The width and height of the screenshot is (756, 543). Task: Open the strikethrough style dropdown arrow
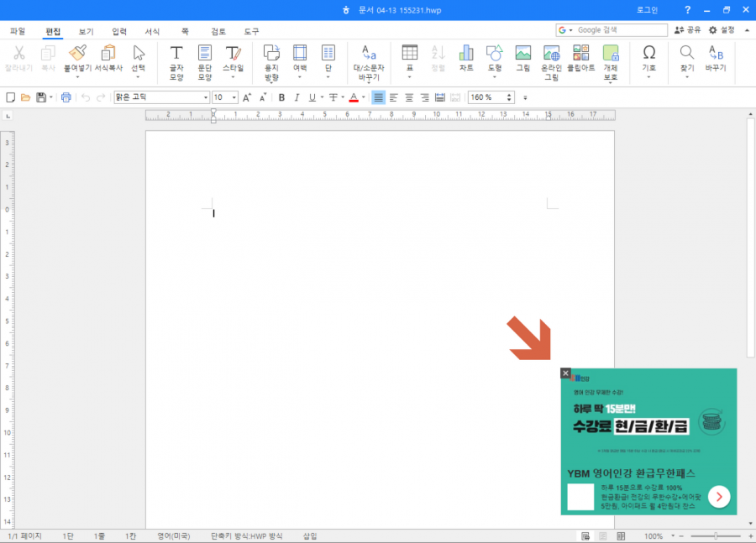pos(343,97)
